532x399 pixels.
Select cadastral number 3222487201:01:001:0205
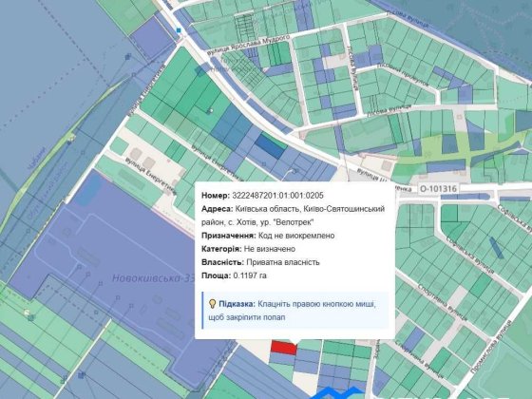277,196
